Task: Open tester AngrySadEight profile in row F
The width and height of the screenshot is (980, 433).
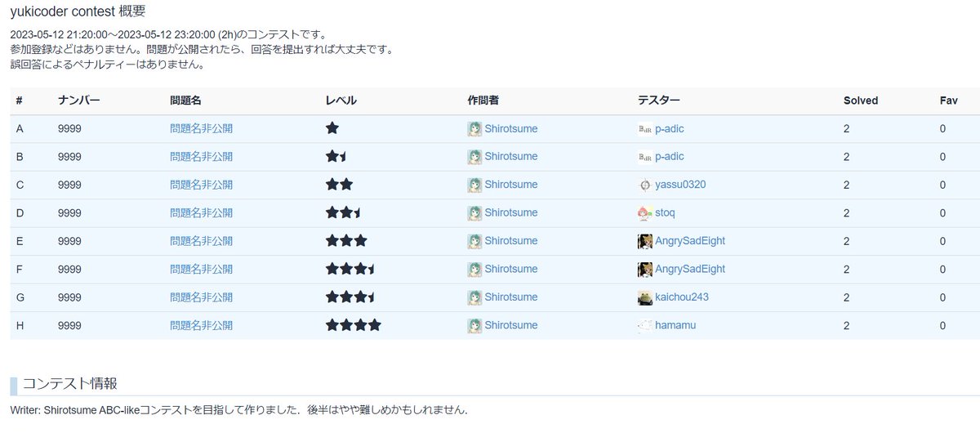Action: pyautogui.click(x=690, y=269)
